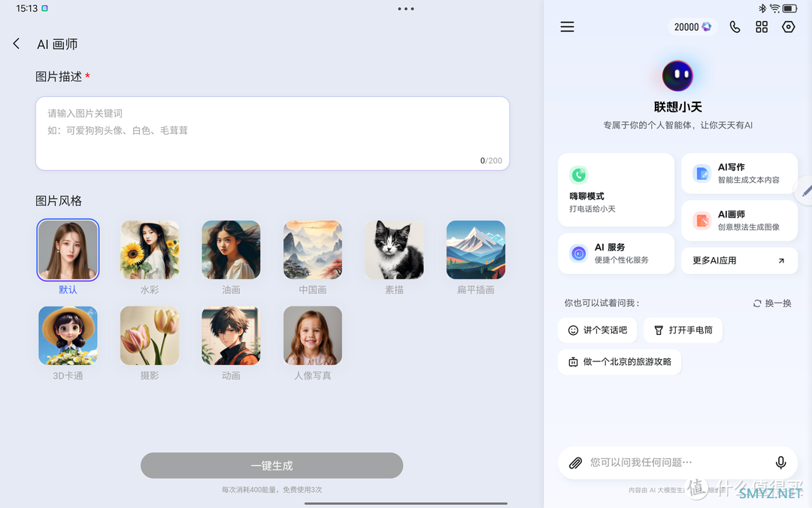
Task: Pick the 3D卡通 style option
Action: point(68,336)
